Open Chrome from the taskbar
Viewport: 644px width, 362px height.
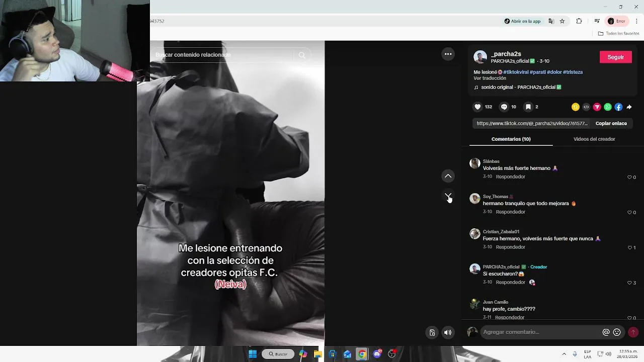pyautogui.click(x=362, y=354)
